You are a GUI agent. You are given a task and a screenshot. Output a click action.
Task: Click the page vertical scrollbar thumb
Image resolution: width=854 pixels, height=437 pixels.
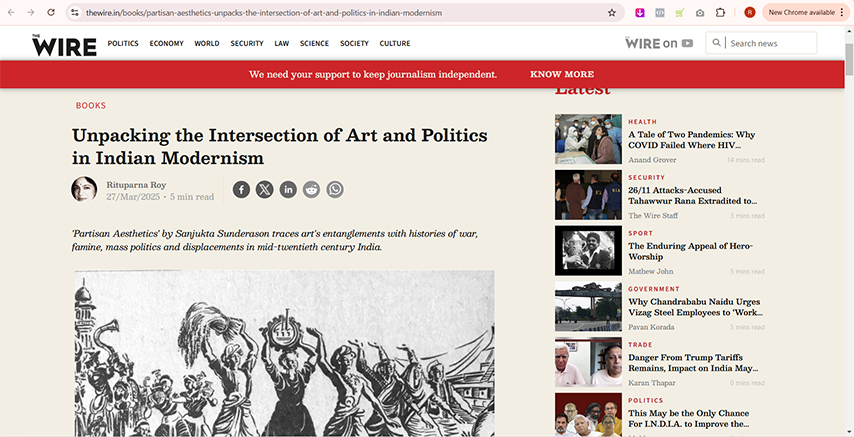tap(849, 59)
